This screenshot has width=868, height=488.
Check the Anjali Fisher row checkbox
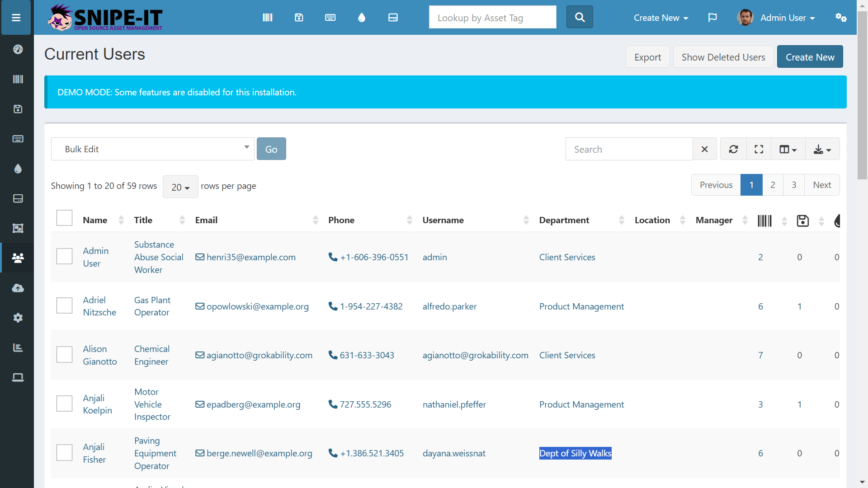pyautogui.click(x=64, y=452)
